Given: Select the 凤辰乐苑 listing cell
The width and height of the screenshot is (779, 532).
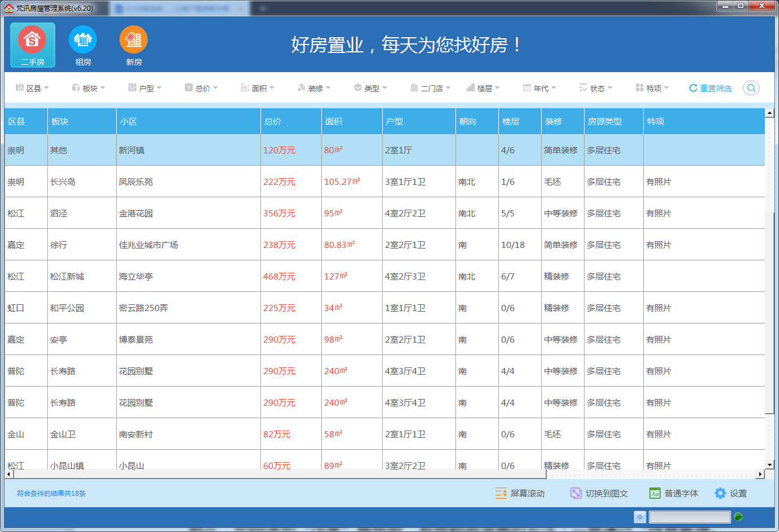Looking at the screenshot, I should point(188,181).
